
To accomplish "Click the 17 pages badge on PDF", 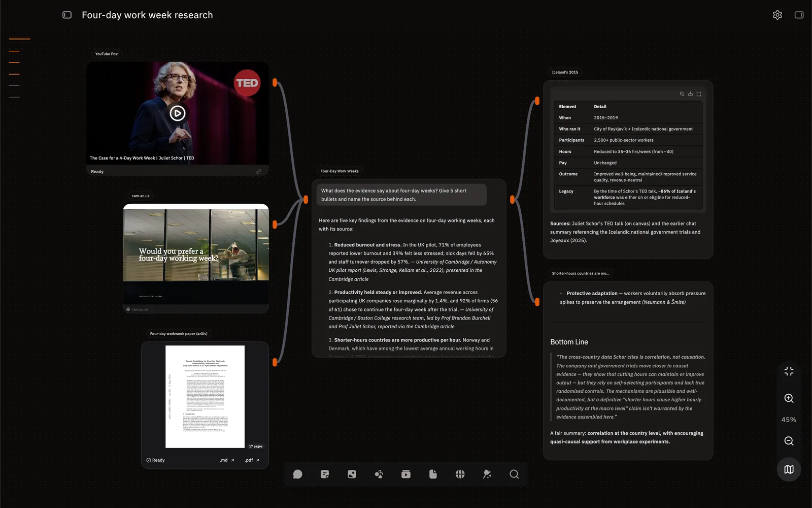I will [256, 447].
